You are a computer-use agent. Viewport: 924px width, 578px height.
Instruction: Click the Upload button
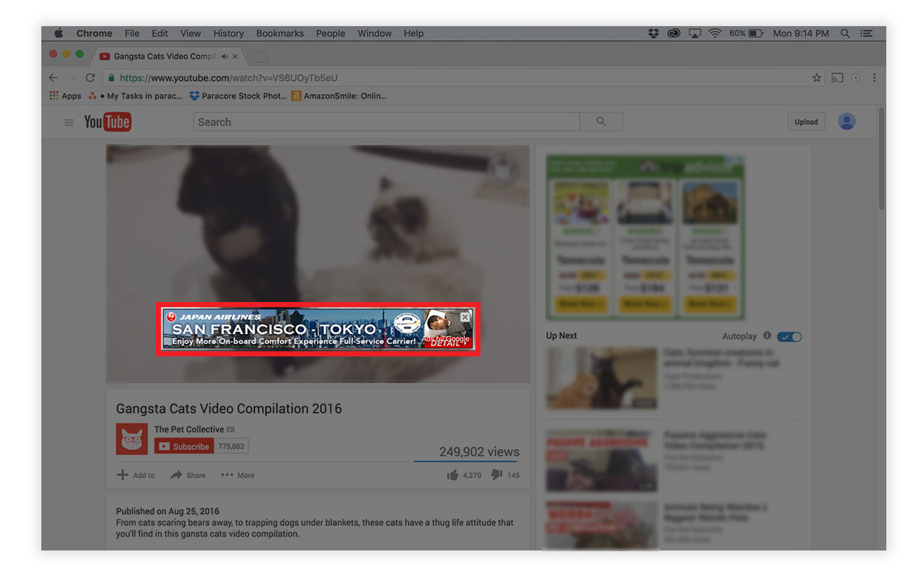click(x=806, y=122)
